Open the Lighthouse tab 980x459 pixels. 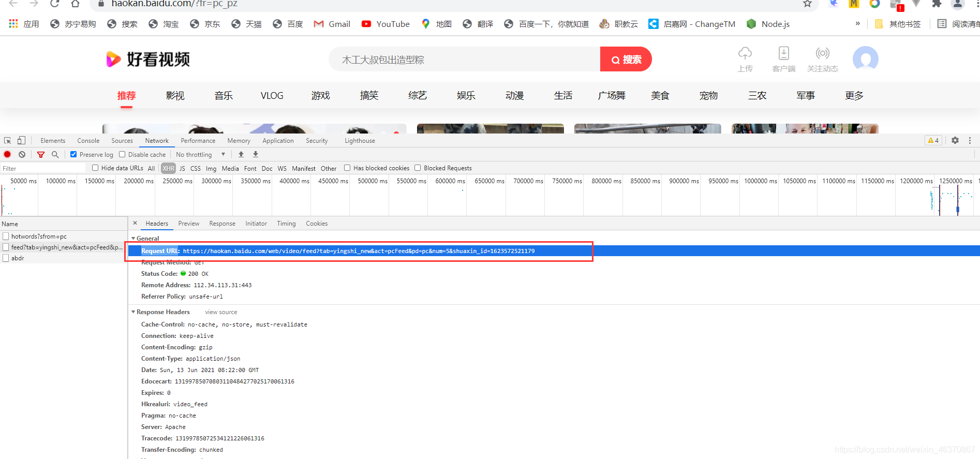(x=360, y=140)
